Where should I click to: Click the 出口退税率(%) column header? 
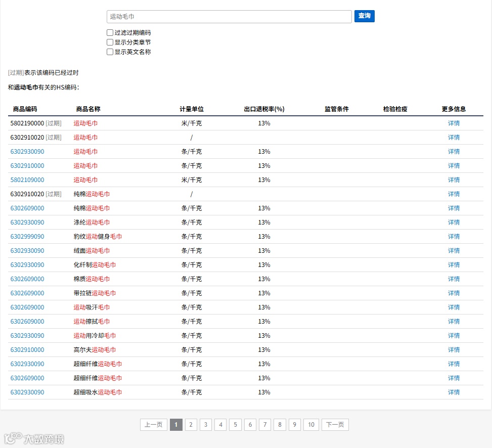(264, 109)
